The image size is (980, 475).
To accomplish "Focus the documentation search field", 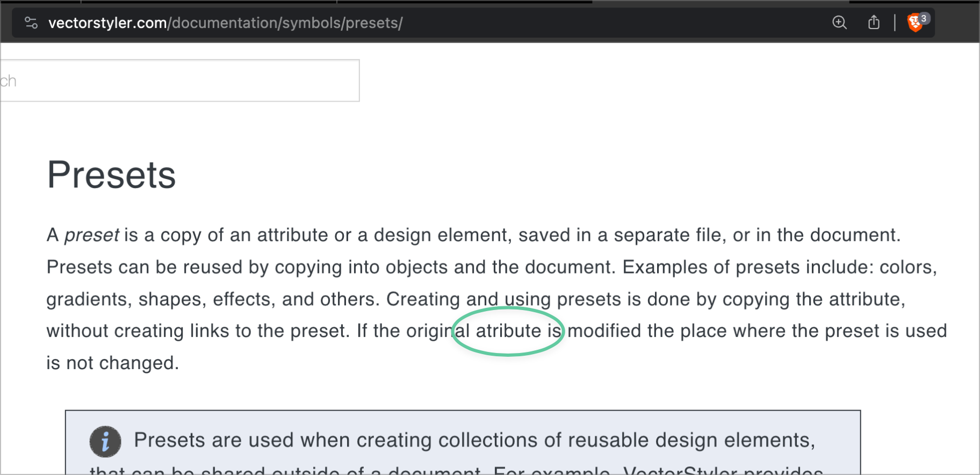I will 179,81.
